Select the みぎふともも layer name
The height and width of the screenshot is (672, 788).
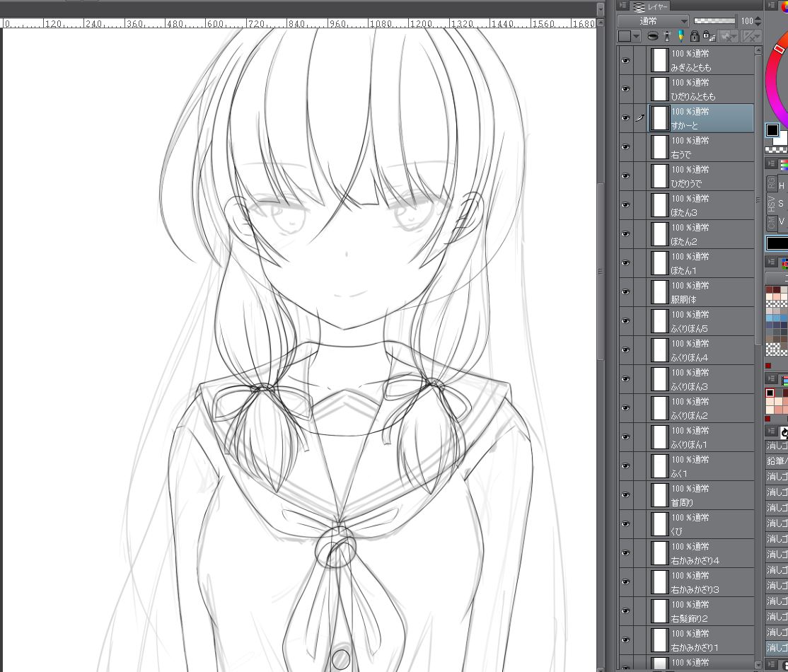[691, 67]
